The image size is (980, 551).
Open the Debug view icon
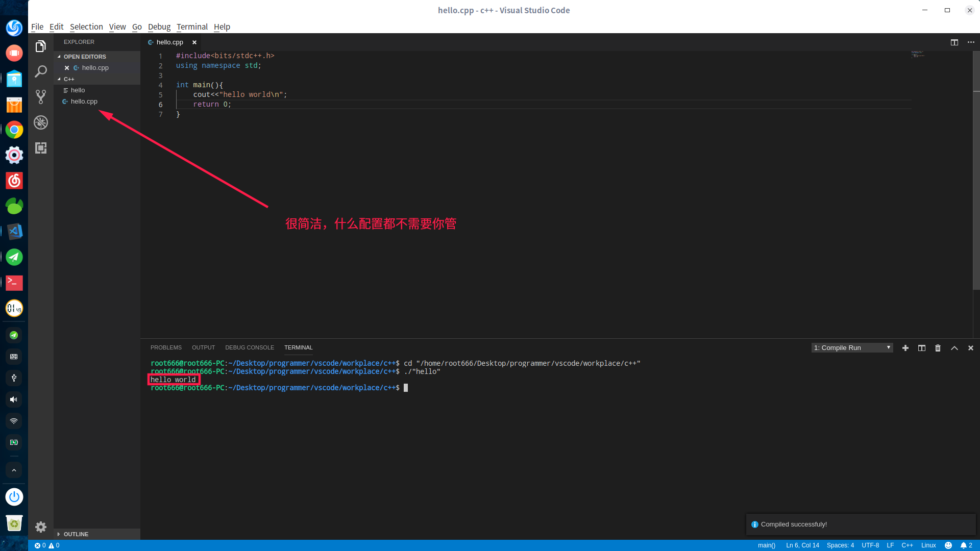[41, 122]
